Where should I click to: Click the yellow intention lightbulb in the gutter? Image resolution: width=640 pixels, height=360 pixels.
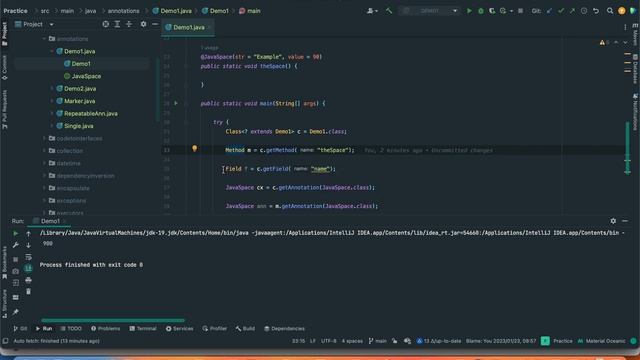pyautogui.click(x=195, y=149)
